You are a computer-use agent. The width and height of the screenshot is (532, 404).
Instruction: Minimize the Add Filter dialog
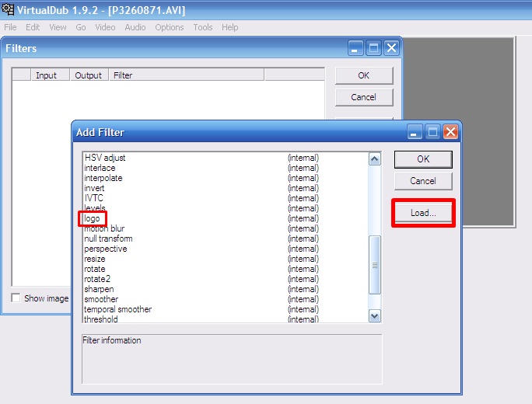point(415,132)
